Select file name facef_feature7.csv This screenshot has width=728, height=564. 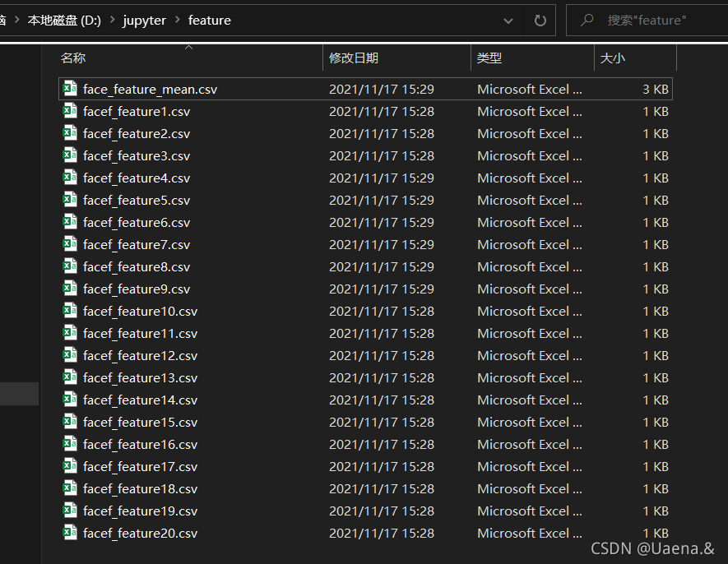(137, 245)
